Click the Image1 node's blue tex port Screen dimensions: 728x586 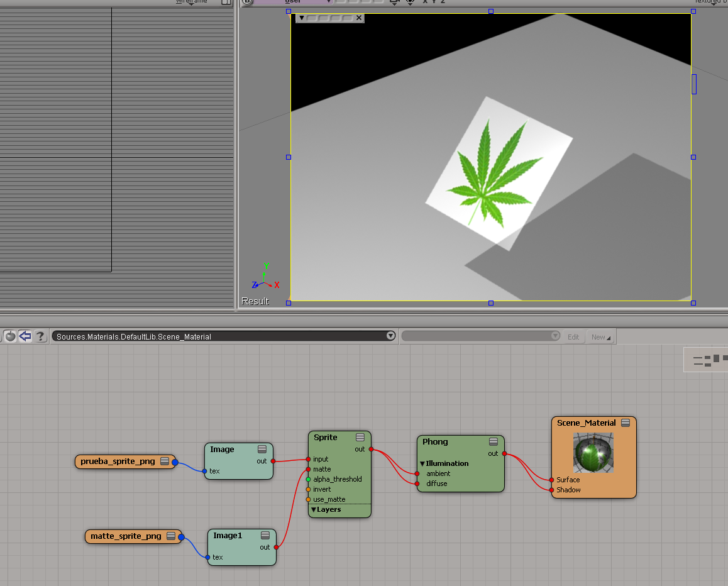[207, 557]
